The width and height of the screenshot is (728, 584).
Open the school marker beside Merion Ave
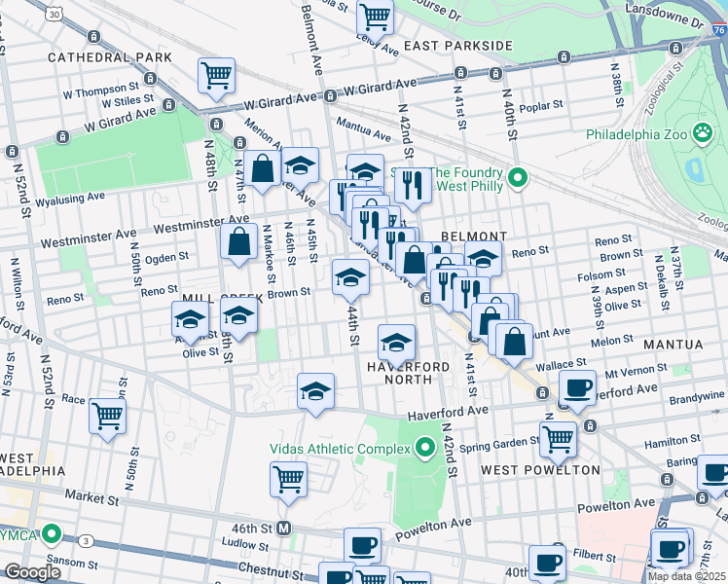click(x=300, y=168)
